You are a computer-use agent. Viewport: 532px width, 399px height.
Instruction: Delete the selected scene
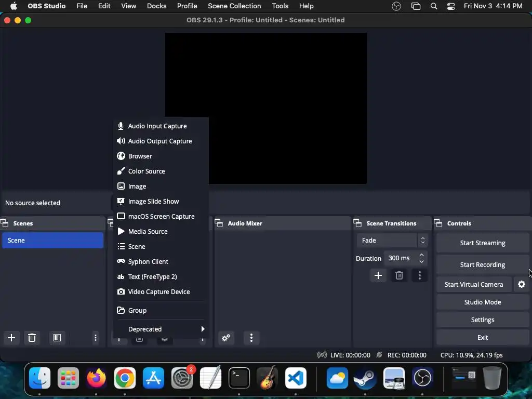(x=32, y=338)
